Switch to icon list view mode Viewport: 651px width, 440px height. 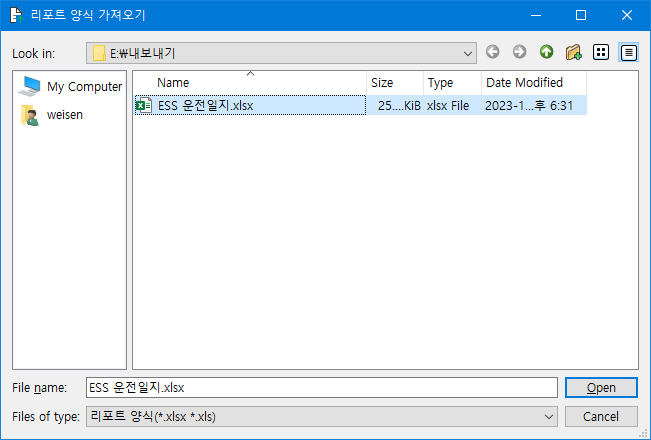click(601, 52)
